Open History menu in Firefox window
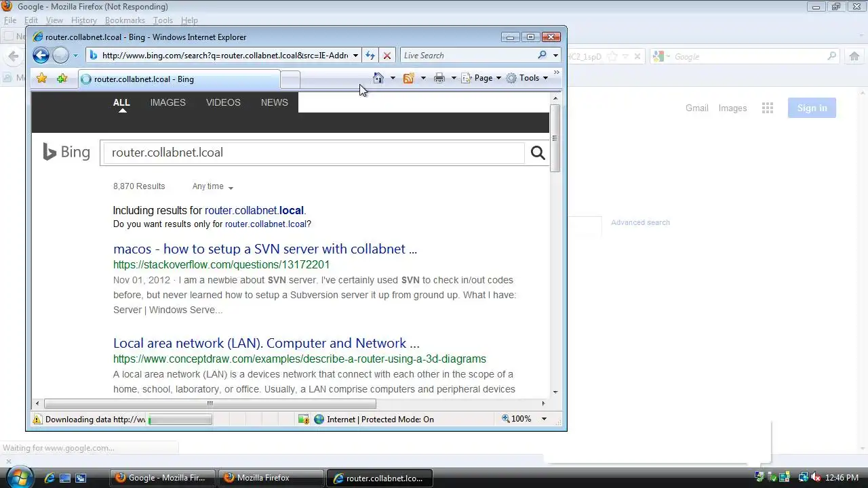The image size is (868, 488). click(83, 20)
